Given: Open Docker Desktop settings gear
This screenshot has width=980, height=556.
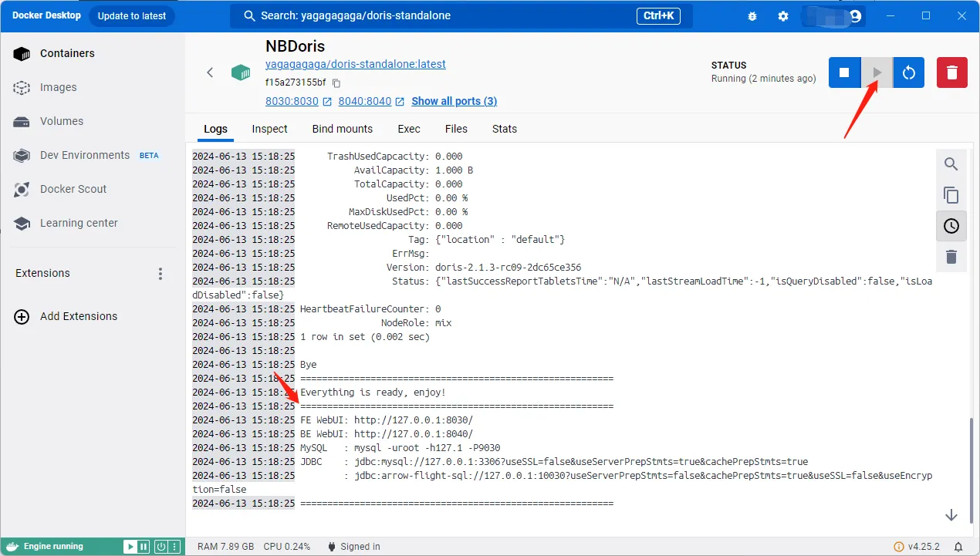Looking at the screenshot, I should tap(783, 16).
